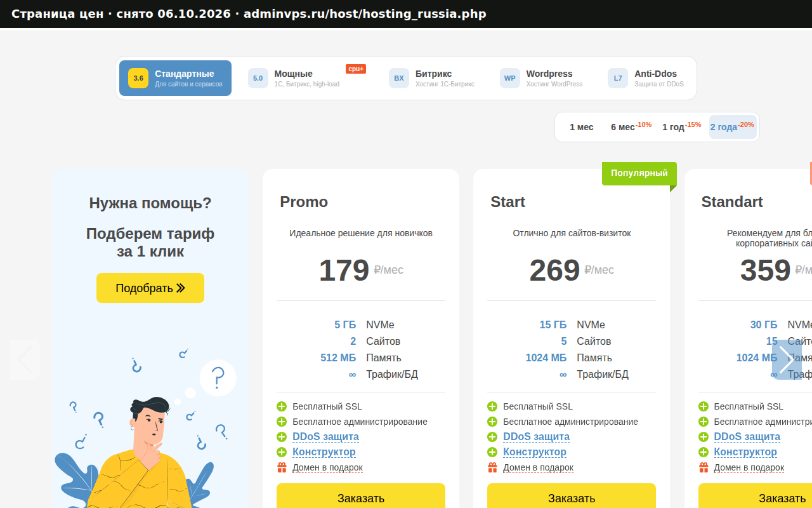Open DDoS защита link in Promo card
This screenshot has width=812, height=508.
[x=325, y=437]
